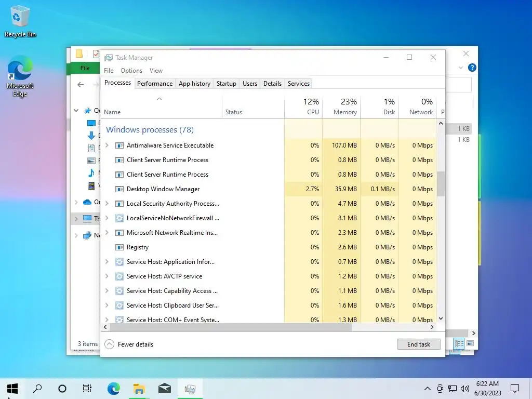Collapse Quick access in File Explorer tree

pos(76,111)
